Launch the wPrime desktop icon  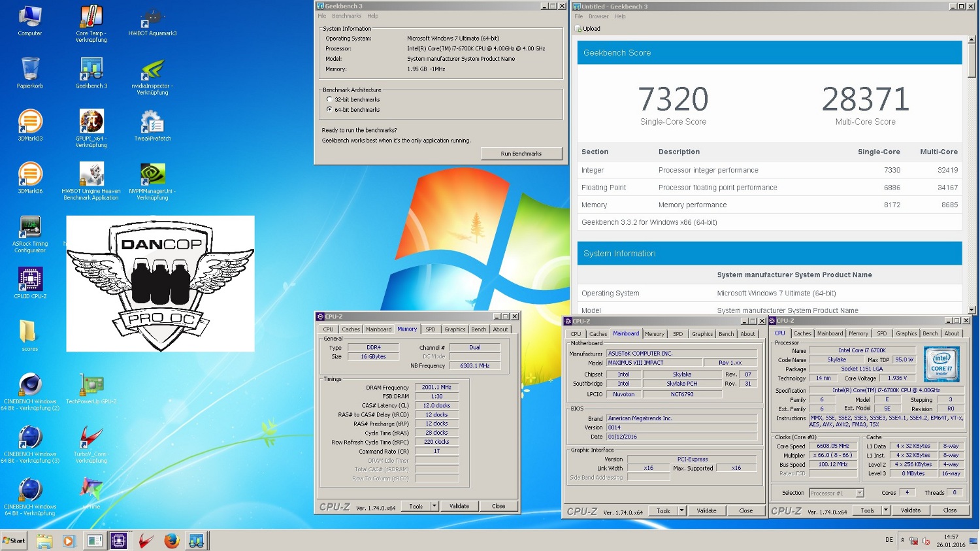pyautogui.click(x=91, y=493)
